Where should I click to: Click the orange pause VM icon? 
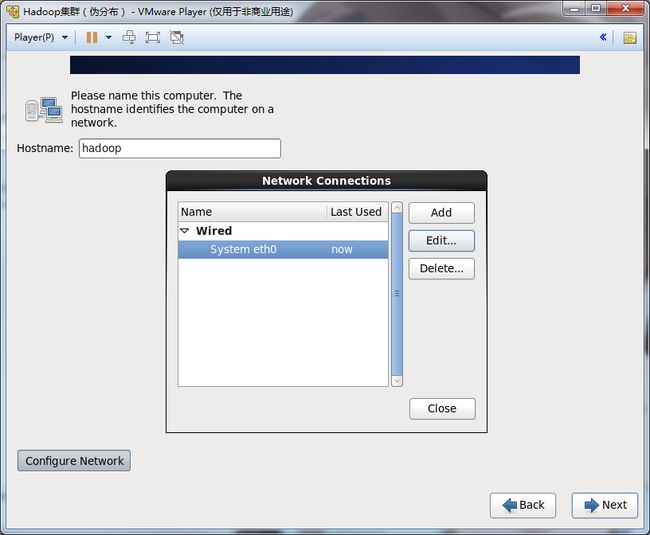tap(92, 37)
